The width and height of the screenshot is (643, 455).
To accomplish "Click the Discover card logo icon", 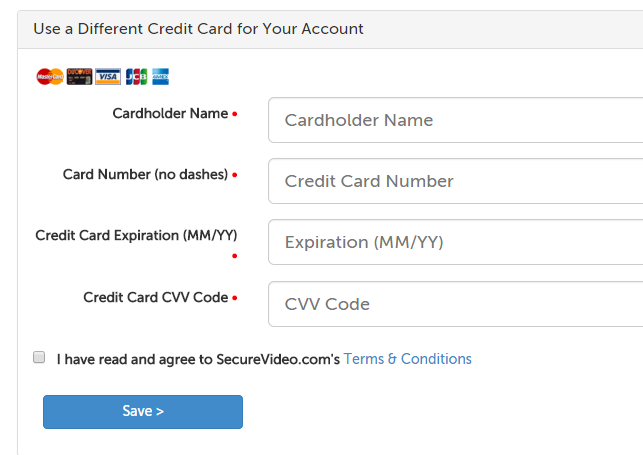I will [79, 77].
